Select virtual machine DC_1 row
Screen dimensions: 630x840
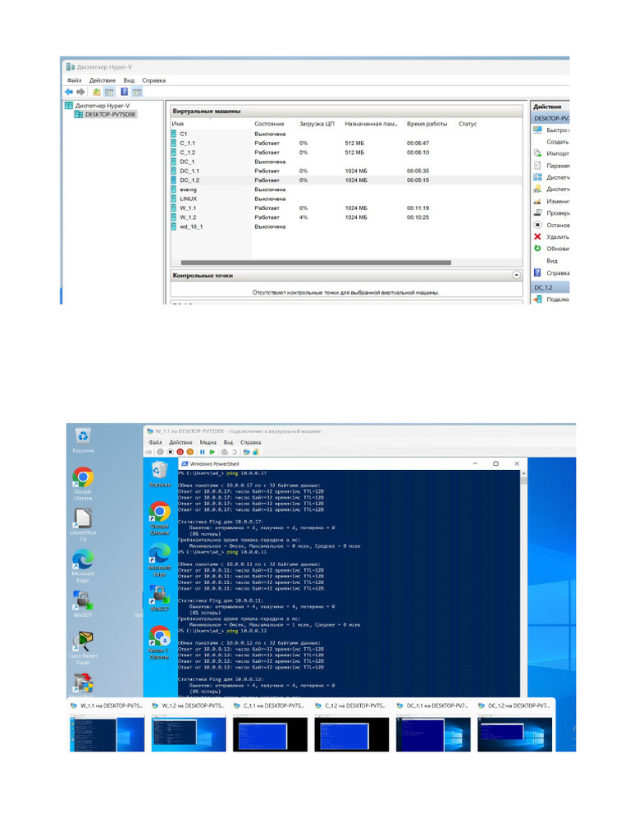click(x=346, y=162)
